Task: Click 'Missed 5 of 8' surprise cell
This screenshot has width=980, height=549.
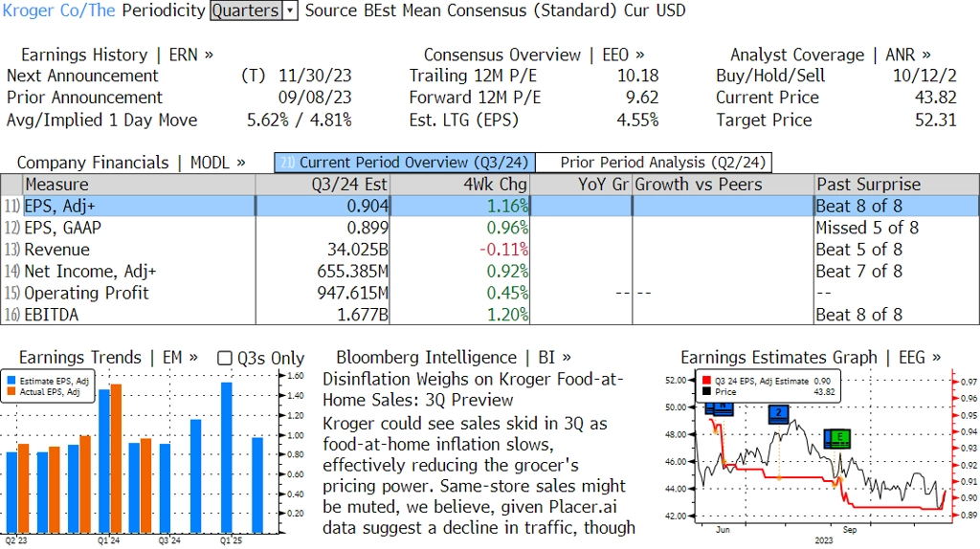Action: 867,228
